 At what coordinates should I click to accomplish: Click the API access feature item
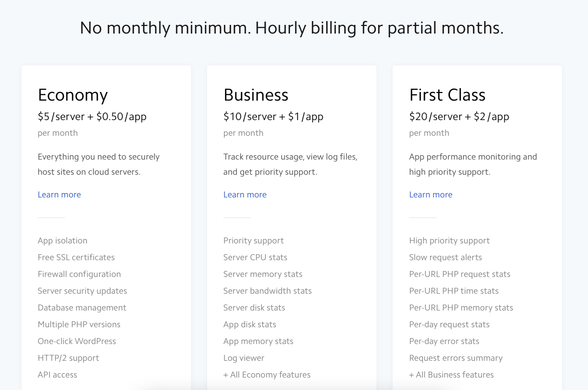coord(57,375)
